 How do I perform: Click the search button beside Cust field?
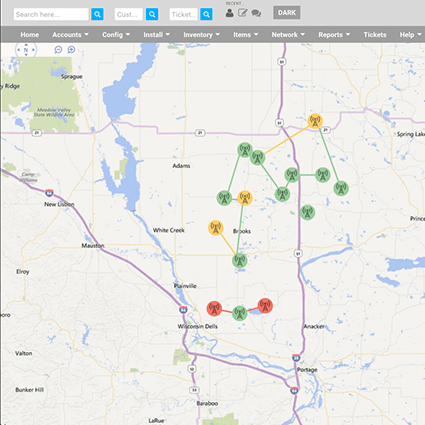(x=152, y=14)
